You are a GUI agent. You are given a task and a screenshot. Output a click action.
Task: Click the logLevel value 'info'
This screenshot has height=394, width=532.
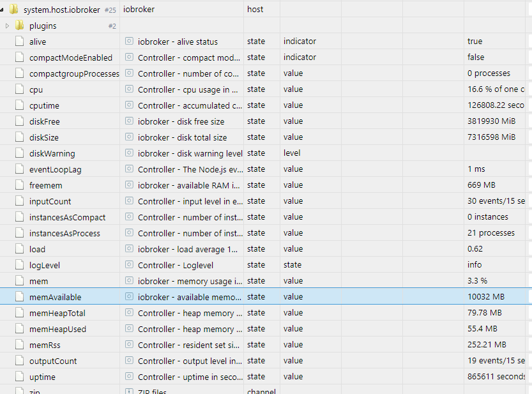[475, 264]
